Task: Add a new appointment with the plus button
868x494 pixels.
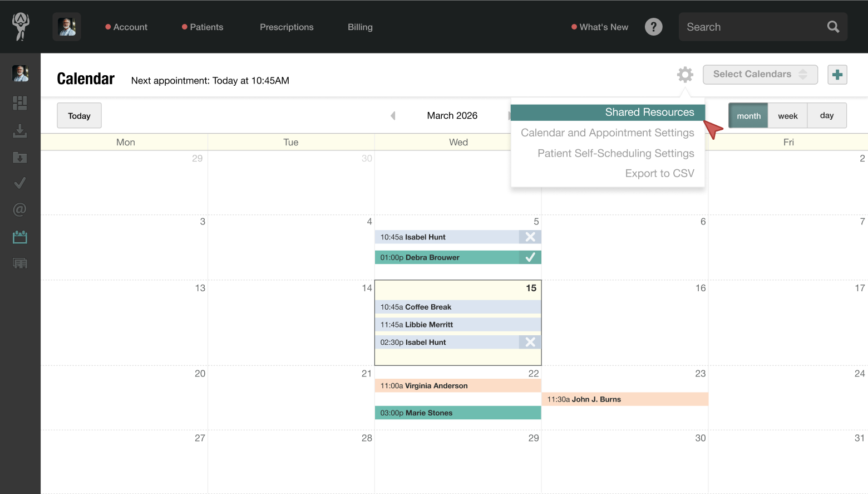Action: point(837,74)
